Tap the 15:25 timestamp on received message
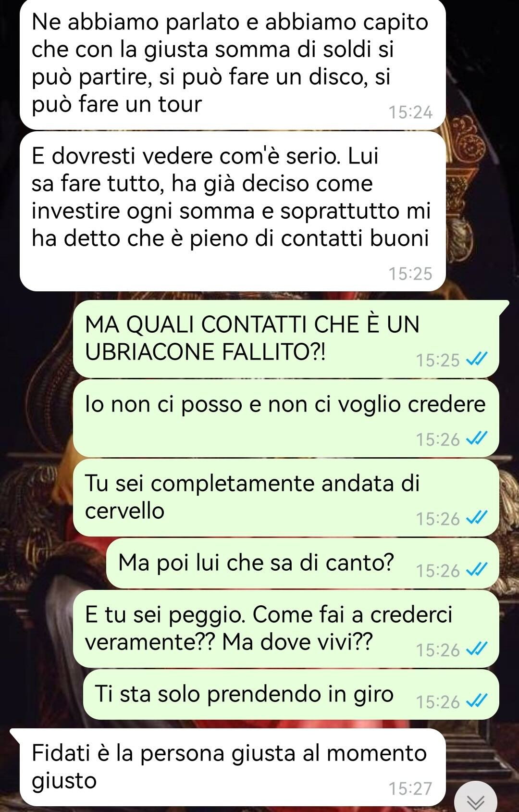This screenshot has width=519, height=812. (x=410, y=274)
